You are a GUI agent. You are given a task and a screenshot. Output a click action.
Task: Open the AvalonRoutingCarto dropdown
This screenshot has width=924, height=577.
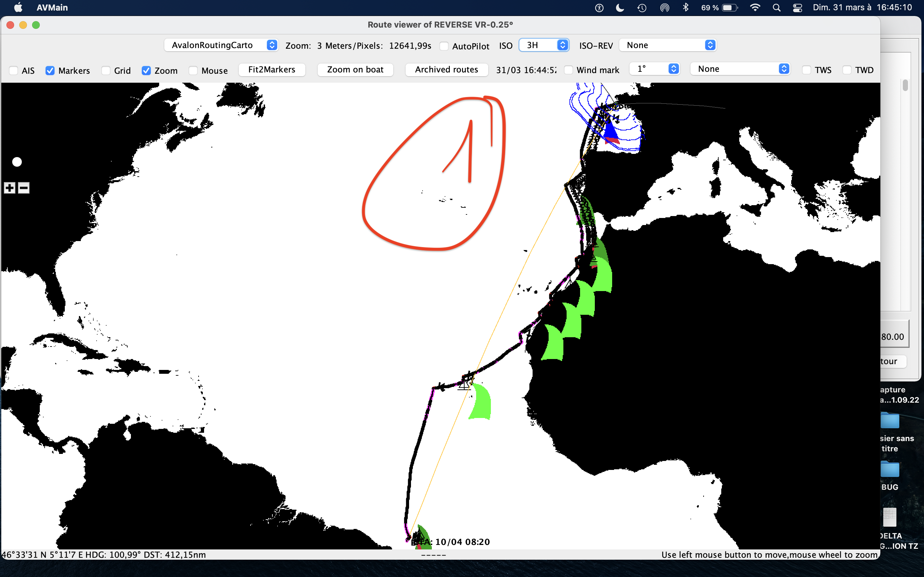tap(221, 45)
